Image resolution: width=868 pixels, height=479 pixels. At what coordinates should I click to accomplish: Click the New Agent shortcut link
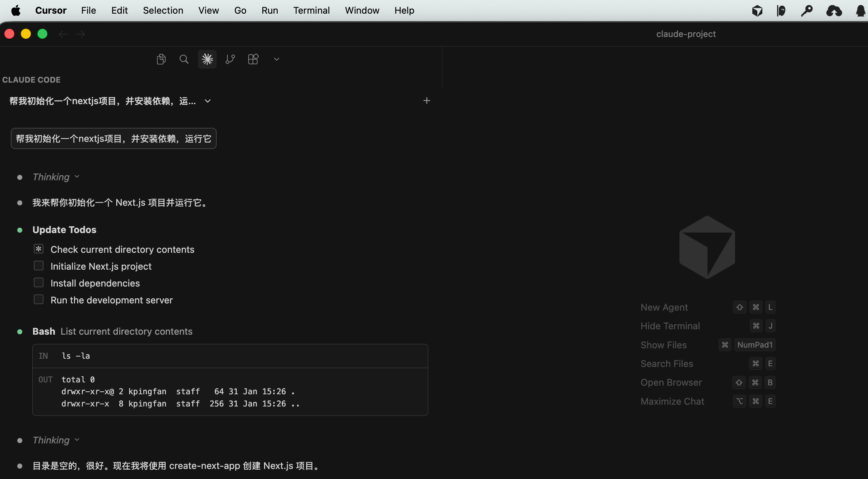(x=664, y=307)
